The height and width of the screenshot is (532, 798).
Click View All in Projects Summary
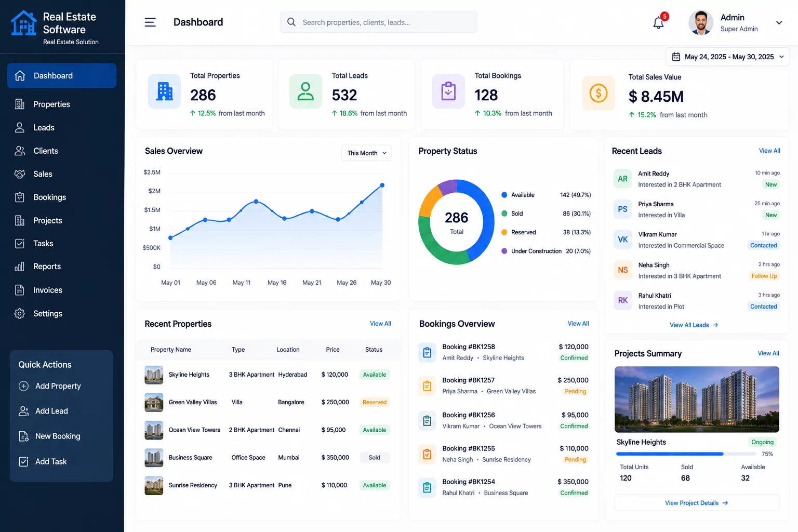[768, 353]
